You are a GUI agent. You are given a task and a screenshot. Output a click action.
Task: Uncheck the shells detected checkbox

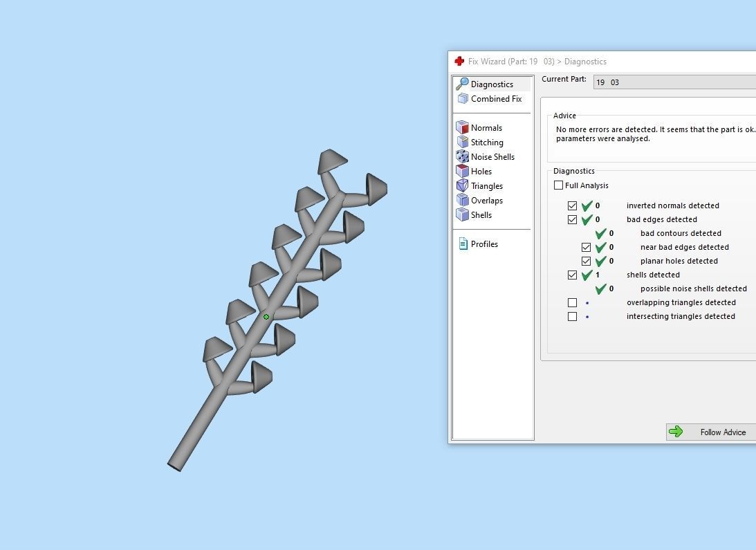[572, 275]
